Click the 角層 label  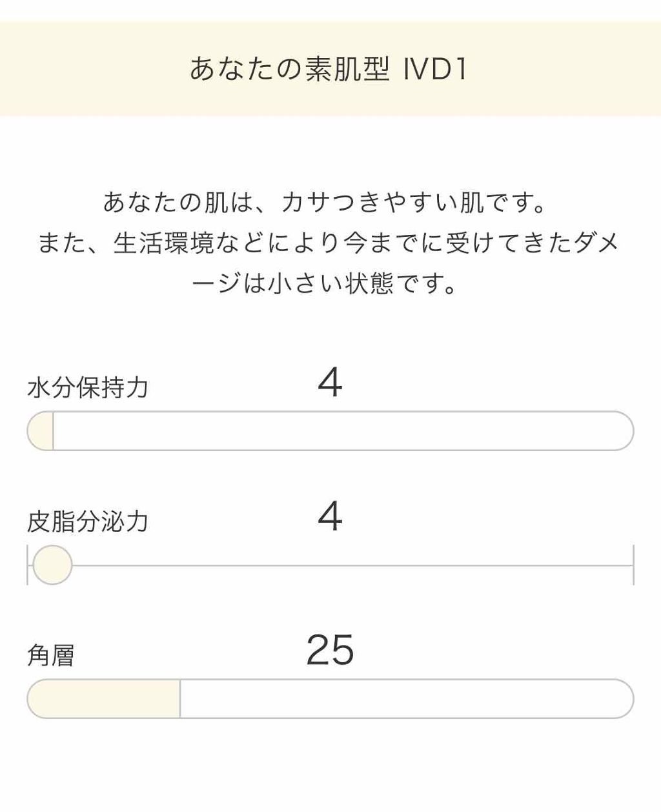(51, 655)
